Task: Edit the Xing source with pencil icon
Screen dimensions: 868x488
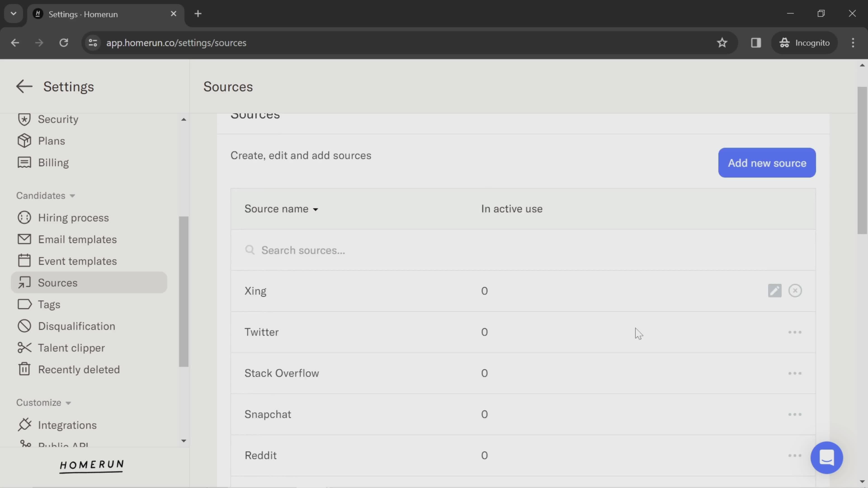Action: pyautogui.click(x=775, y=291)
